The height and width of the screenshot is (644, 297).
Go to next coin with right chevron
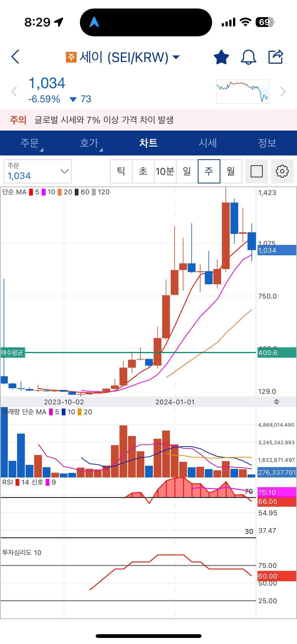click(283, 91)
